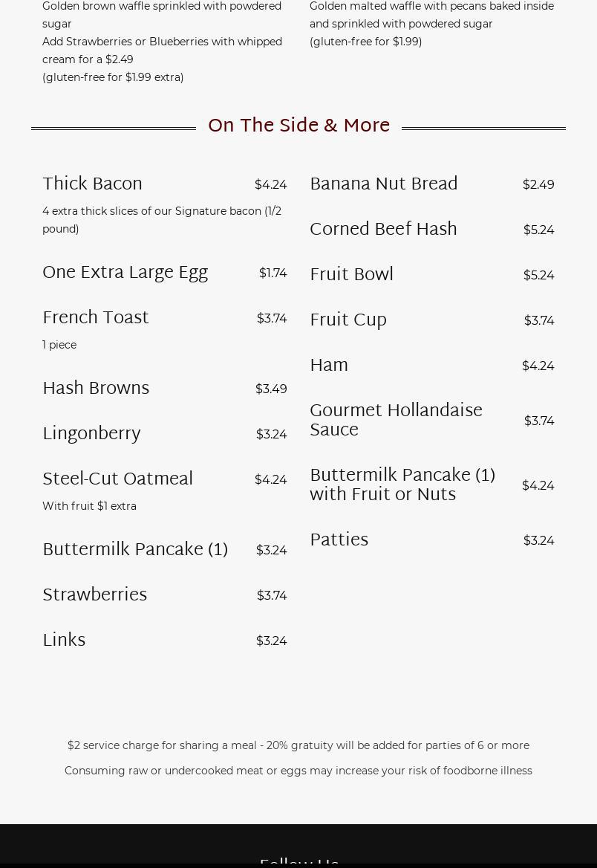Click the Ham side item
The width and height of the screenshot is (597, 868).
click(x=328, y=365)
